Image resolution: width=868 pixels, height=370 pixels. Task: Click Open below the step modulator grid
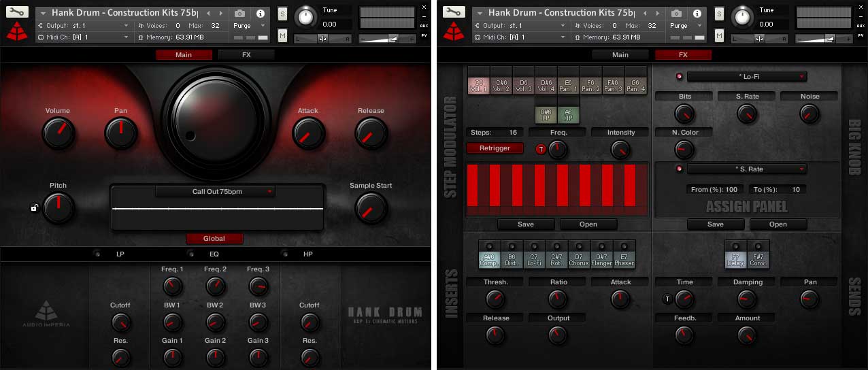[x=588, y=224]
